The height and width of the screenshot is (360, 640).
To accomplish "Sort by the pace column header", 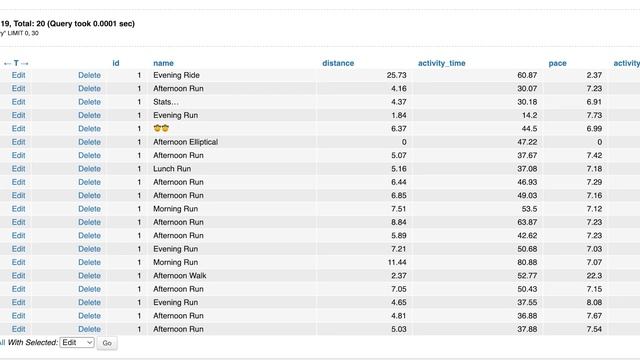I will coord(558,63).
